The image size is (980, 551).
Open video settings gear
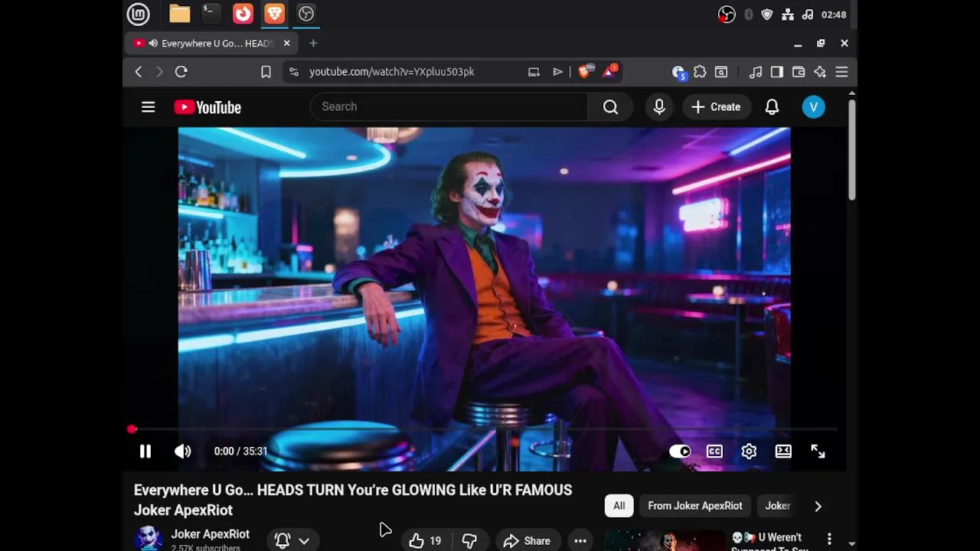click(749, 452)
